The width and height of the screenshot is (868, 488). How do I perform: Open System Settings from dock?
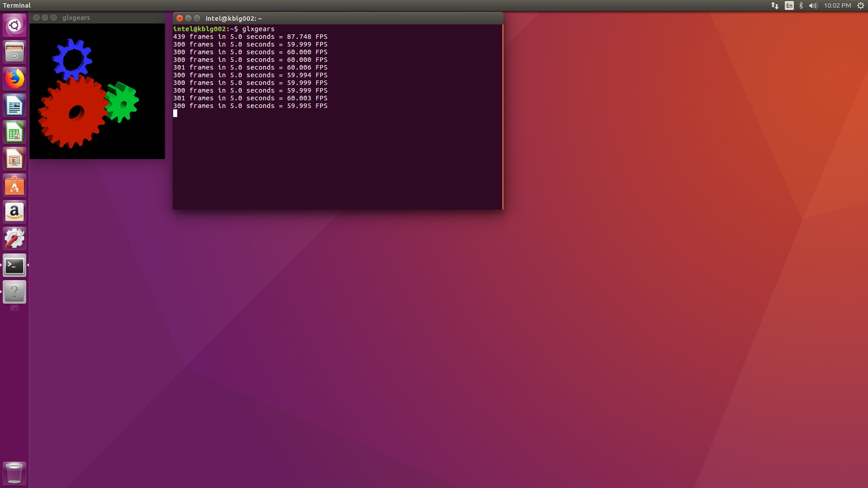click(x=14, y=239)
